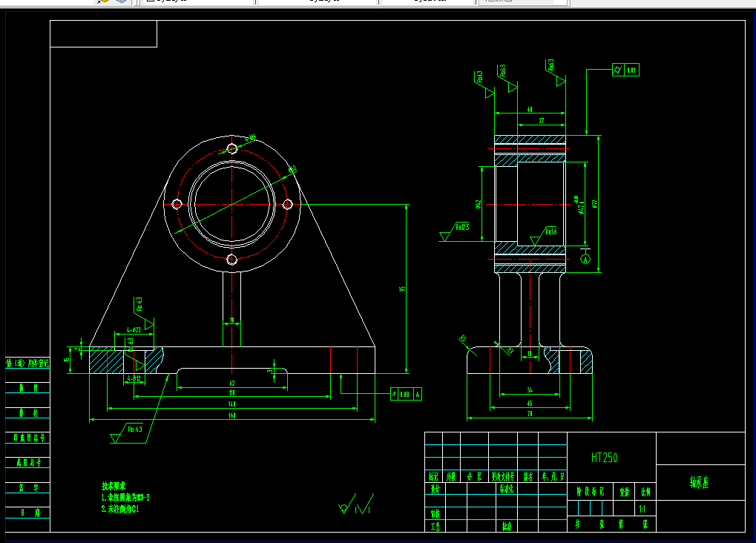The height and width of the screenshot is (543, 756).
Task: Click the 日期 side strip label
Action: tap(29, 513)
